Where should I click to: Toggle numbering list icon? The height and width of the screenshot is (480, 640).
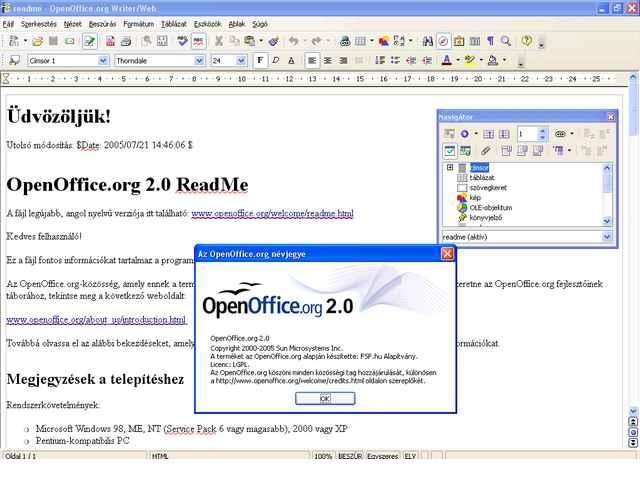pyautogui.click(x=380, y=61)
